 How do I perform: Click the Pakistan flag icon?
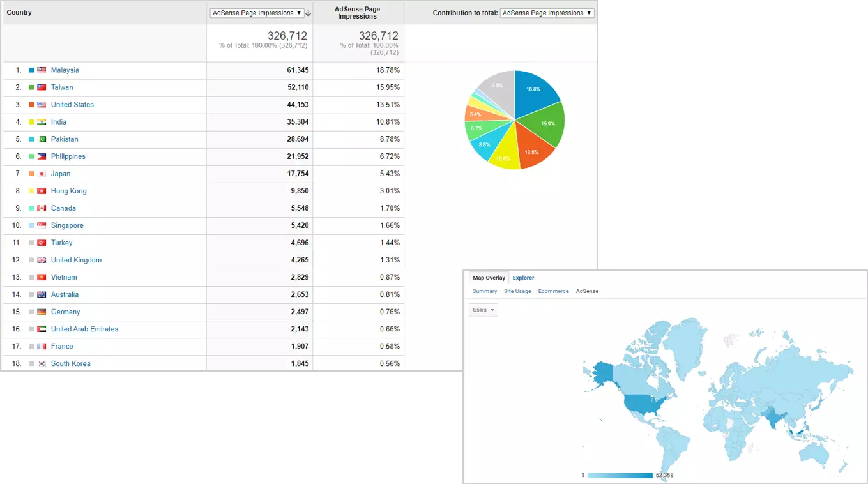pos(42,139)
